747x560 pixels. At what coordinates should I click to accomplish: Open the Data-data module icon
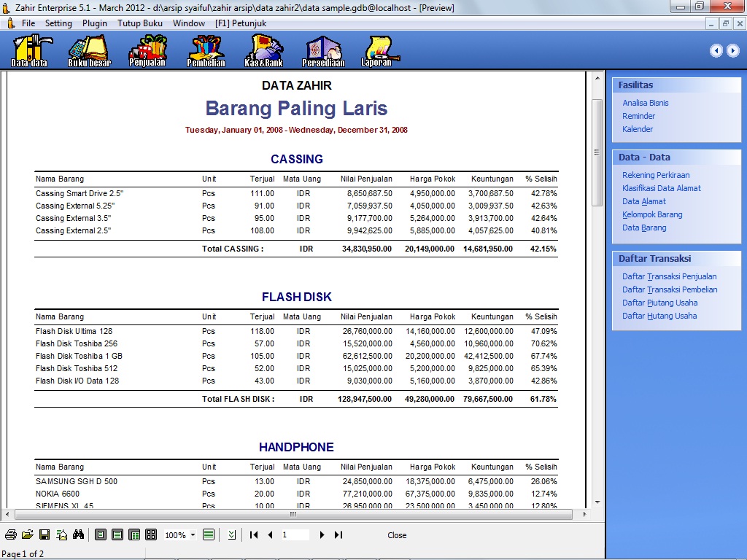29,50
